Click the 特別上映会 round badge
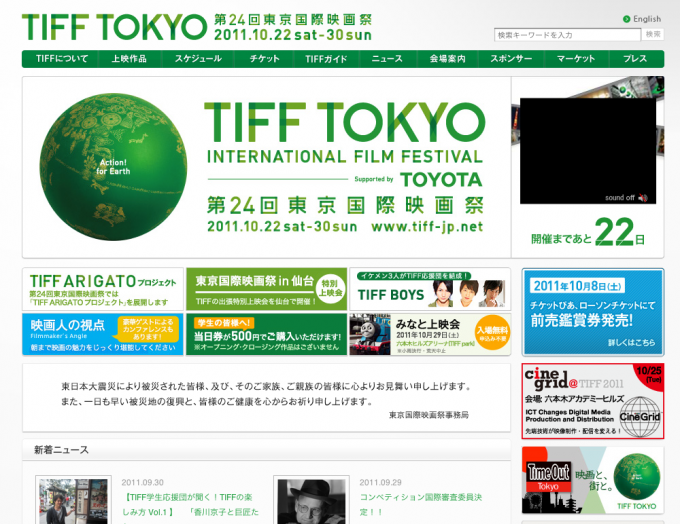The height and width of the screenshot is (524, 680). click(330, 288)
